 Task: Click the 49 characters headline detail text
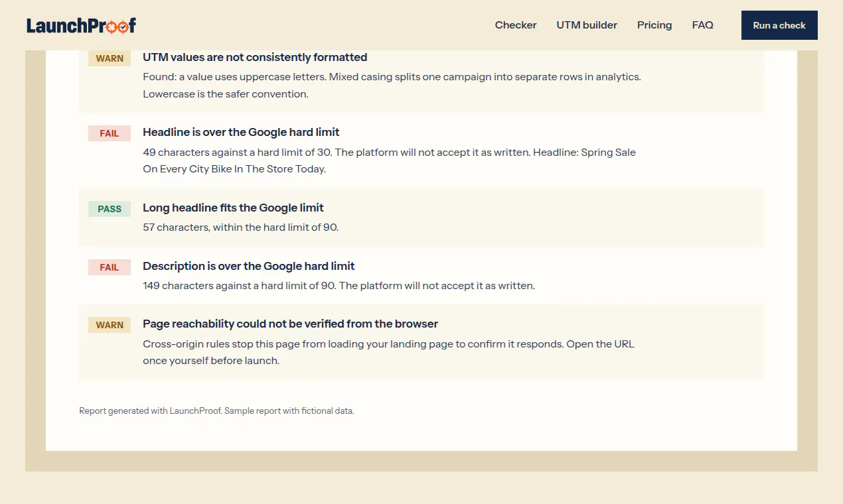coord(389,160)
